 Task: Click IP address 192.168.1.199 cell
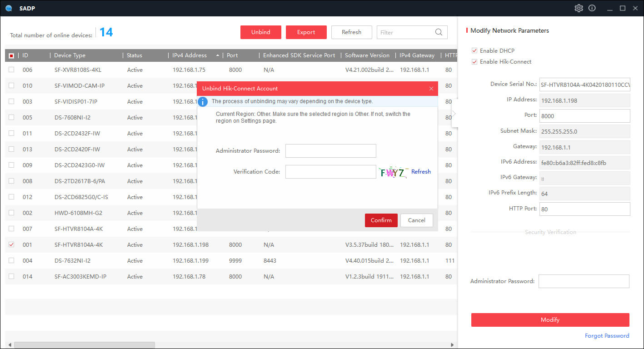tap(190, 261)
